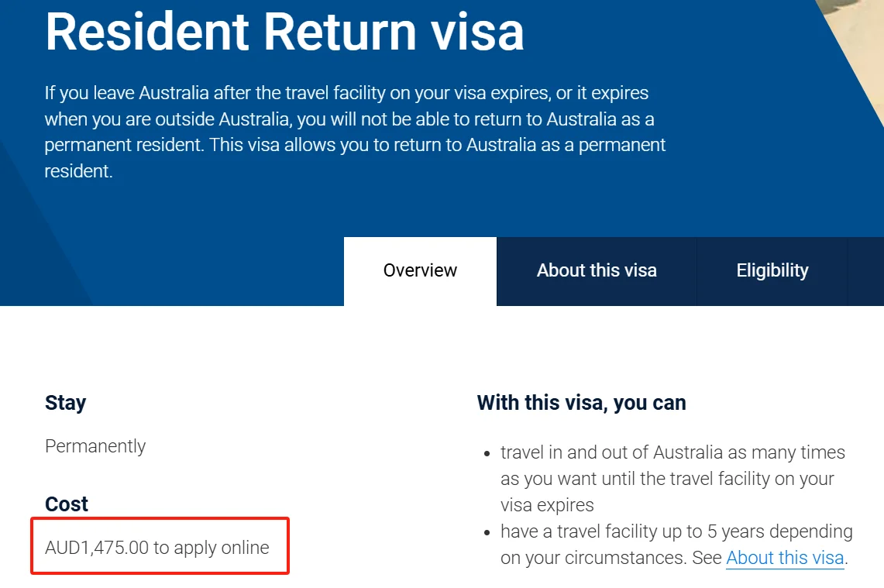
Task: Click the AUD1,475.00 to apply online text
Action: coord(157,548)
